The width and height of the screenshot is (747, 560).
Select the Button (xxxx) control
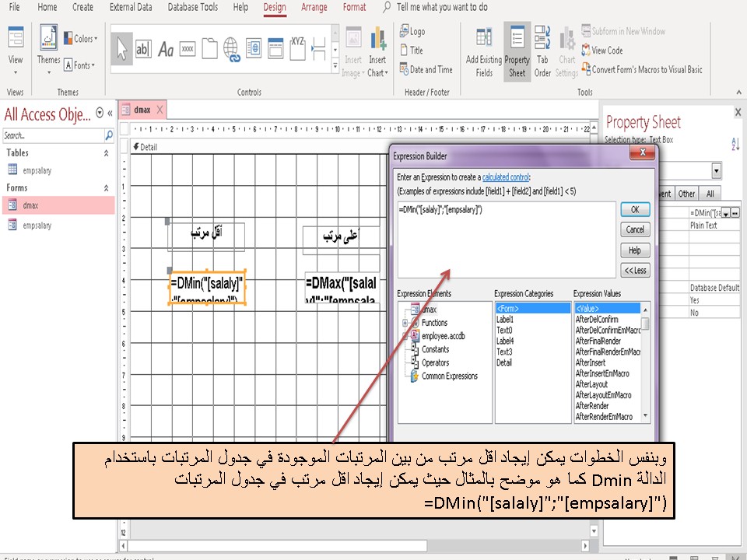click(188, 48)
